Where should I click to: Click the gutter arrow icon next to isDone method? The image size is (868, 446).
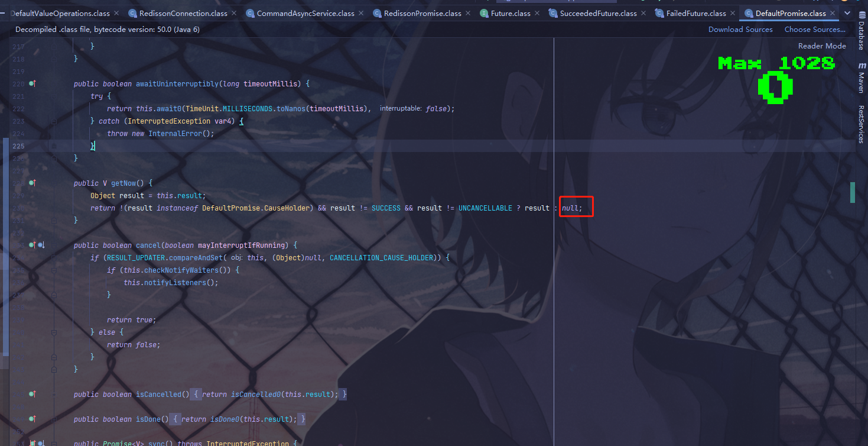click(32, 419)
